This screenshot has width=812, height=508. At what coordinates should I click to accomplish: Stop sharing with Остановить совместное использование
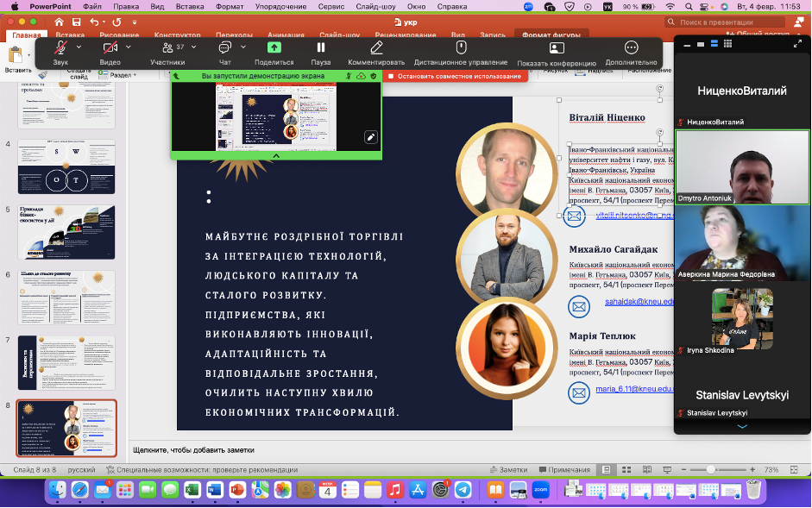click(456, 76)
